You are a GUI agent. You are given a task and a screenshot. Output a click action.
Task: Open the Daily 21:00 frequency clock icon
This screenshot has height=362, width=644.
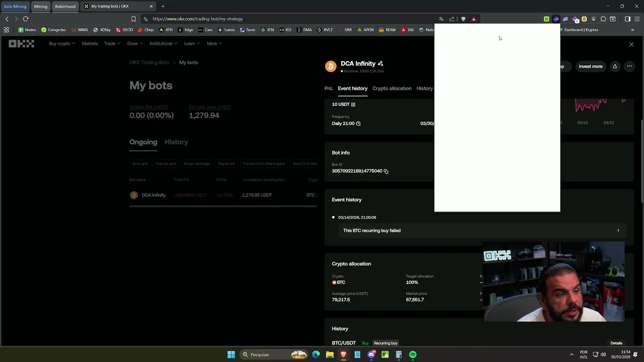(x=358, y=124)
